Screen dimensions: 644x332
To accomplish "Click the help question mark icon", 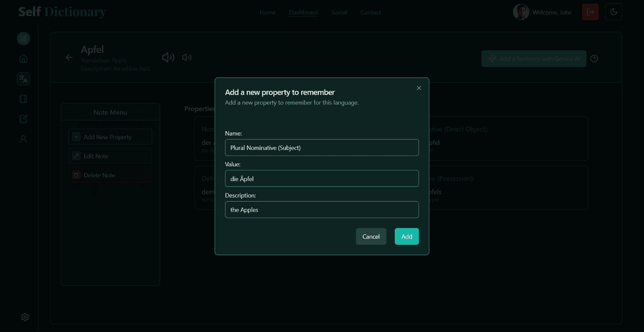I will (x=594, y=58).
